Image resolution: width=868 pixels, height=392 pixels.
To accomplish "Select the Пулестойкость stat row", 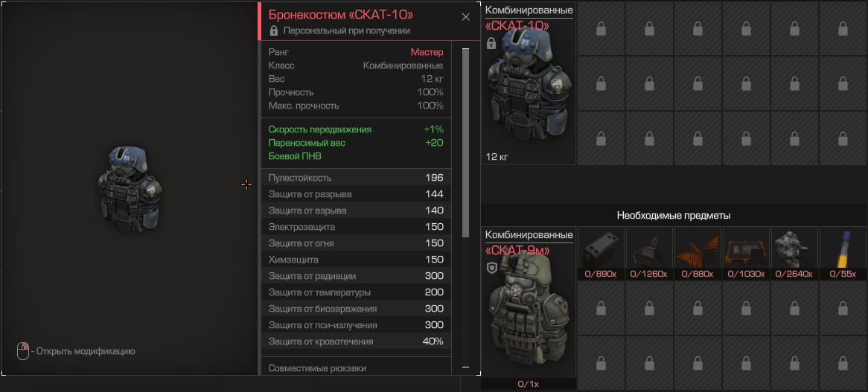I will coord(356,178).
